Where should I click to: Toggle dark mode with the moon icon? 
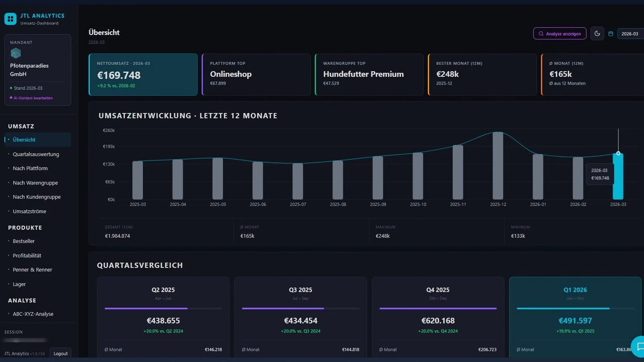pos(597,34)
